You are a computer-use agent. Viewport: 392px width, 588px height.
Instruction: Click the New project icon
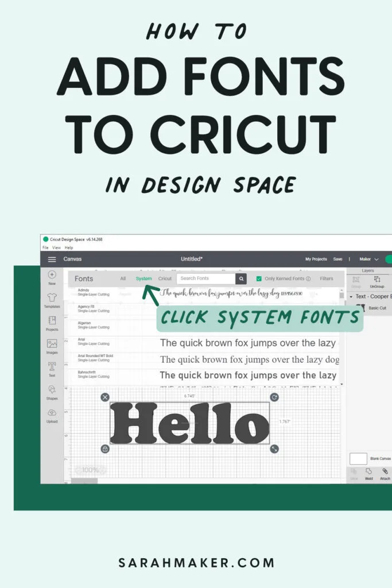(52, 274)
